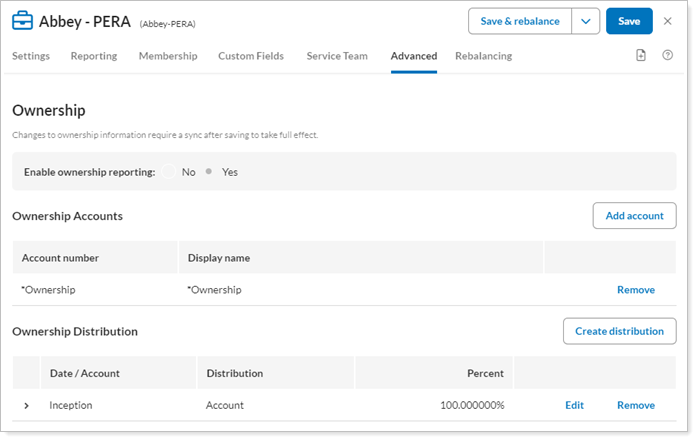Image resolution: width=697 pixels, height=441 pixels.
Task: Remove the *Ownership account row
Action: pos(635,290)
